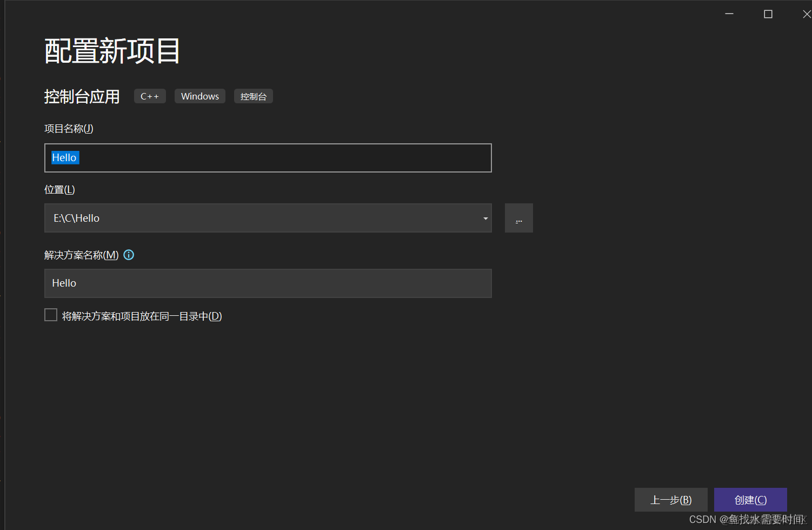Select the Hello project name text field
The height and width of the screenshot is (530, 812).
pos(268,157)
